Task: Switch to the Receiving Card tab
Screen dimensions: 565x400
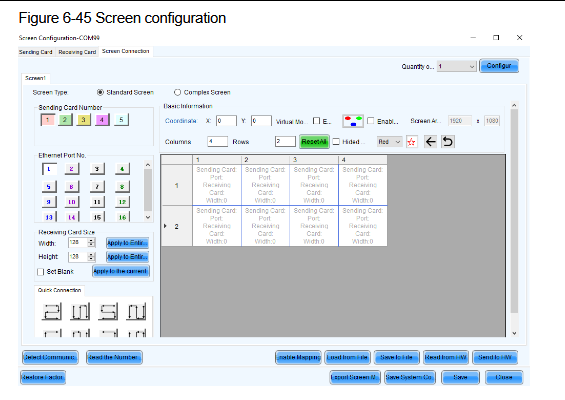Action: [77, 52]
